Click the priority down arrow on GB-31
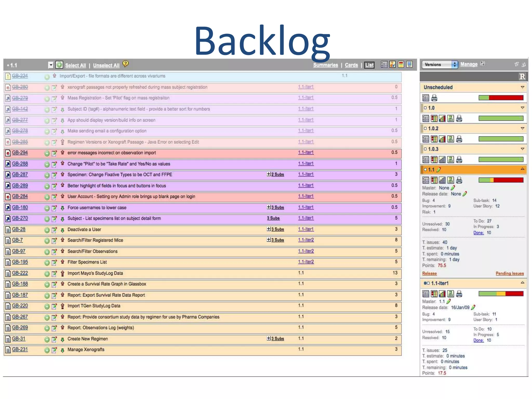The width and height of the screenshot is (532, 399). 62,340
